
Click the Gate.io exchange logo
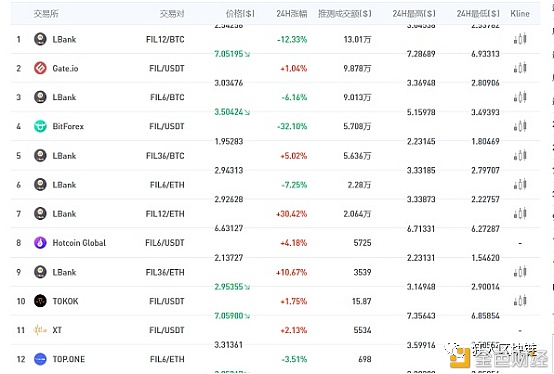(x=40, y=68)
